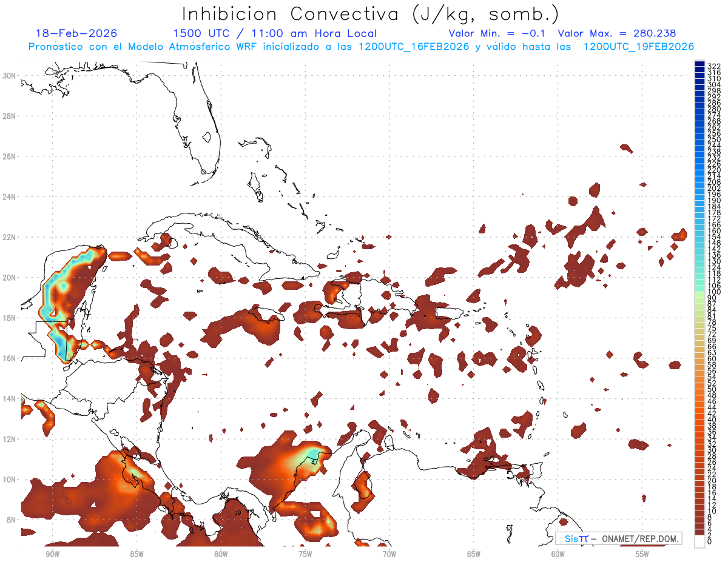Click the "0" color bar value
The image size is (728, 562).
(710, 541)
